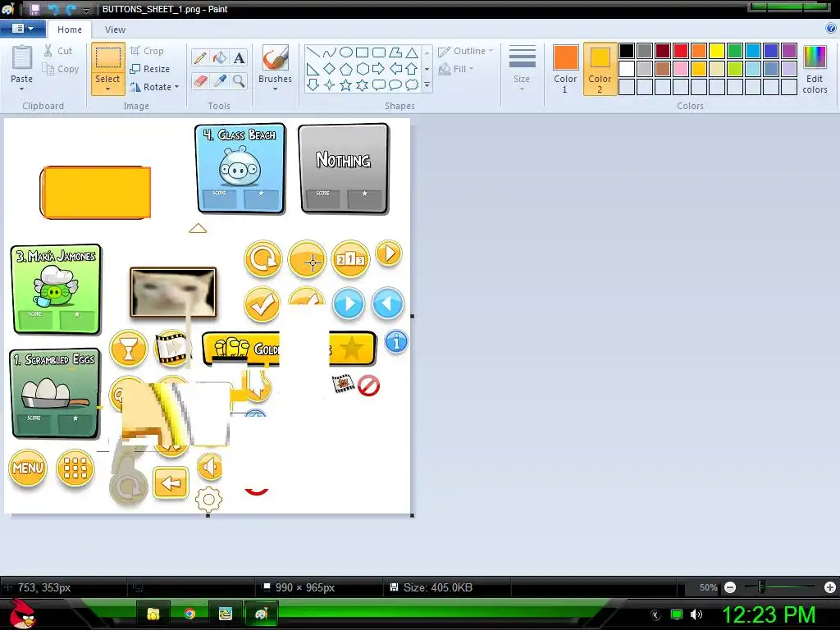This screenshot has width=840, height=630.
Task: Choose the Right arrow shape
Action: point(379,69)
